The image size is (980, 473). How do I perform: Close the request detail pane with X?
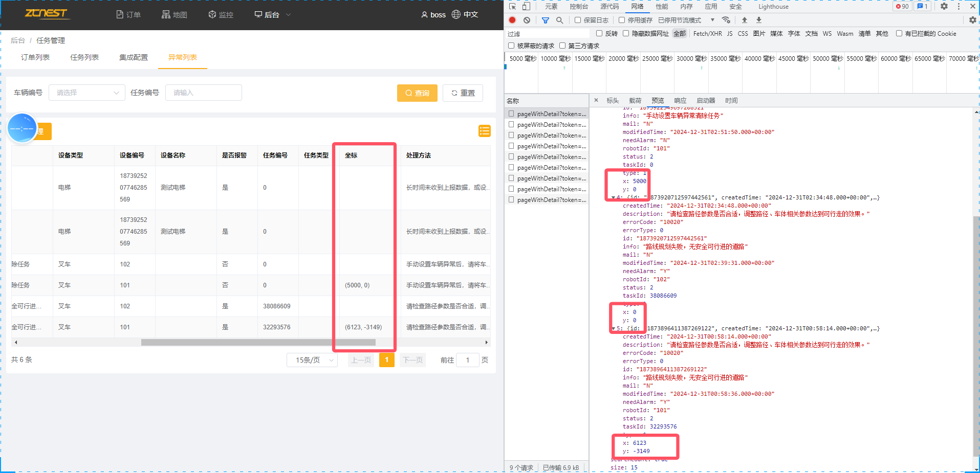tap(596, 100)
